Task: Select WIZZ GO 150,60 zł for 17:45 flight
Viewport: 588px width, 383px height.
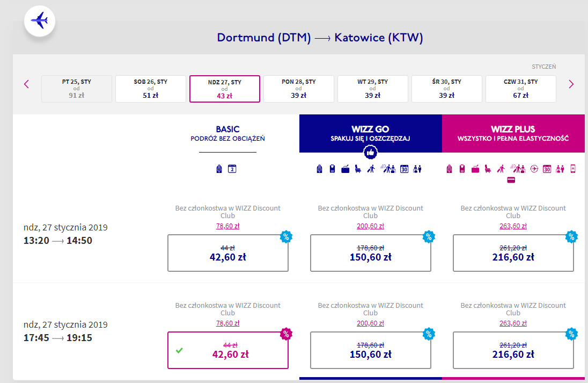Action: click(370, 350)
